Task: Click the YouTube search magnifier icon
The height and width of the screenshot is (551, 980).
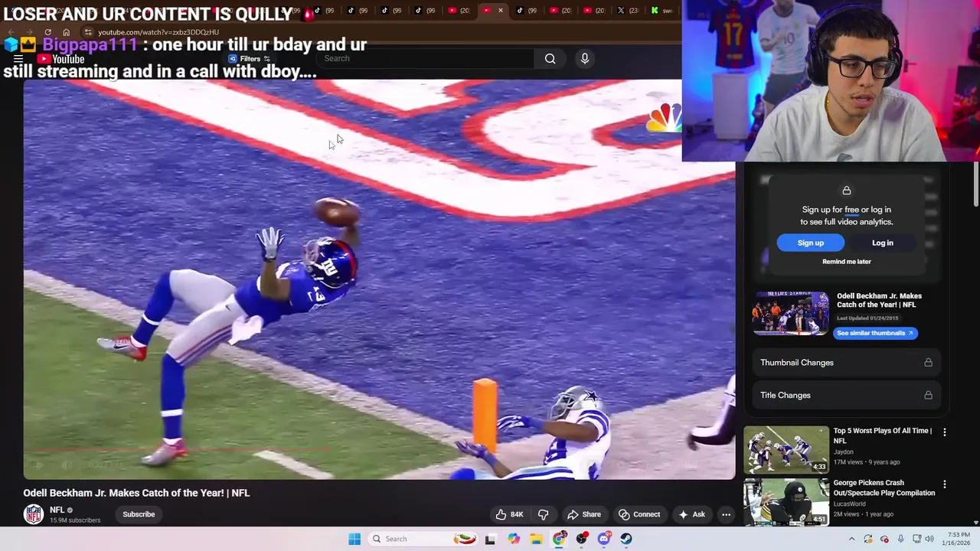Action: 550,58
